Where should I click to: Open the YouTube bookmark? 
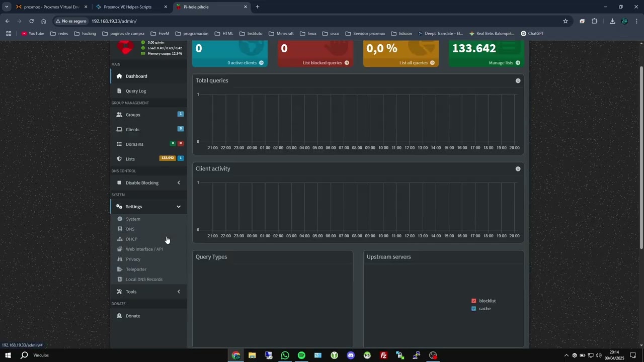[33, 34]
